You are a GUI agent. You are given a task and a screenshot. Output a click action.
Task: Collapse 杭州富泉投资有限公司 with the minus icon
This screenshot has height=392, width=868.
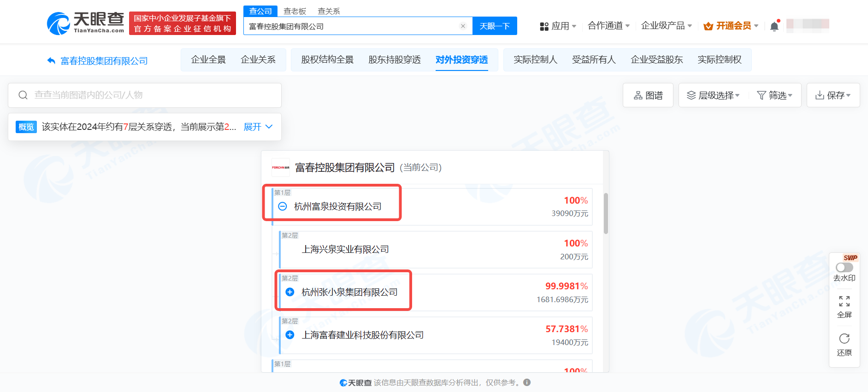[283, 206]
